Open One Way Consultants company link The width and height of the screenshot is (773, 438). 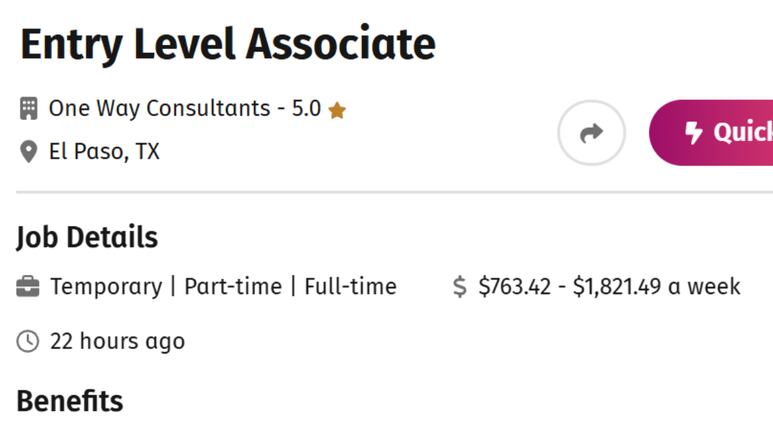[x=159, y=108]
